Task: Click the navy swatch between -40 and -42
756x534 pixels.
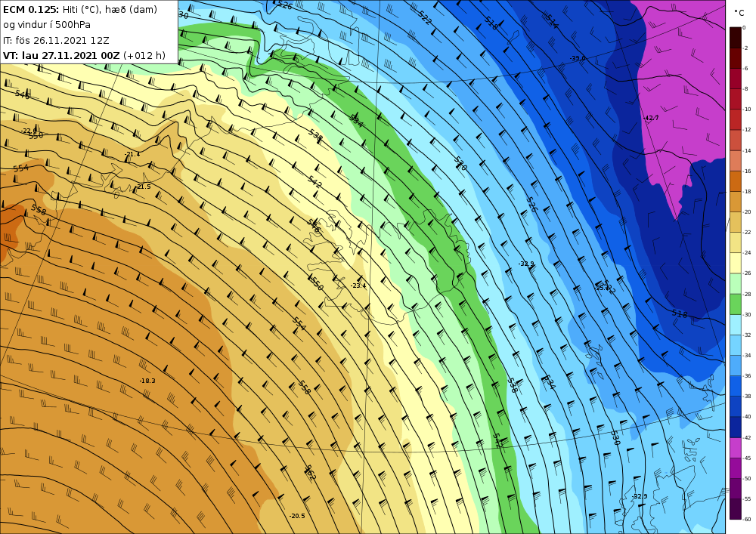Action: point(736,427)
